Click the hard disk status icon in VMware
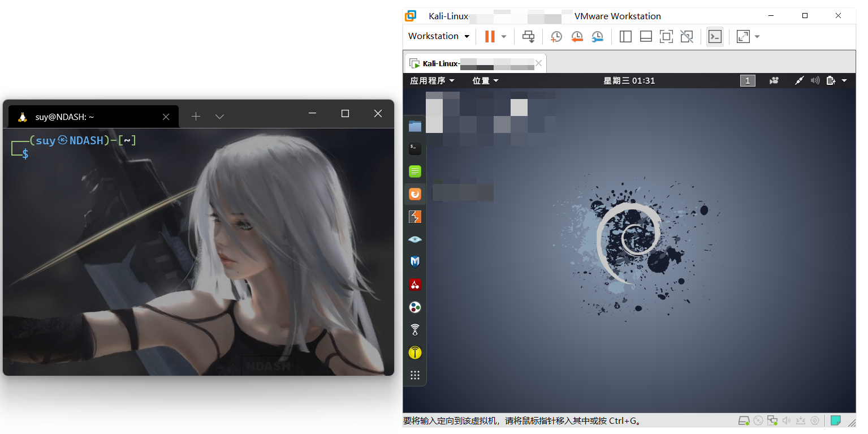The height and width of the screenshot is (434, 868). [744, 420]
